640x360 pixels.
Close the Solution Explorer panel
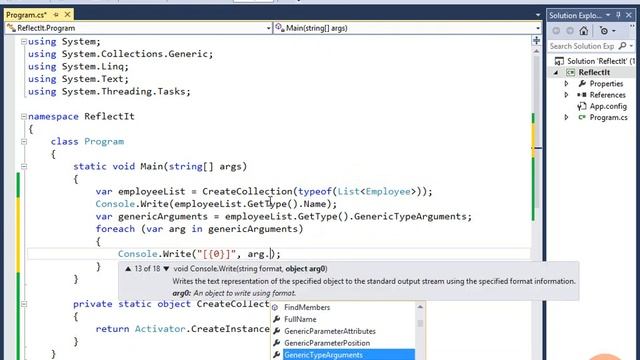629,15
